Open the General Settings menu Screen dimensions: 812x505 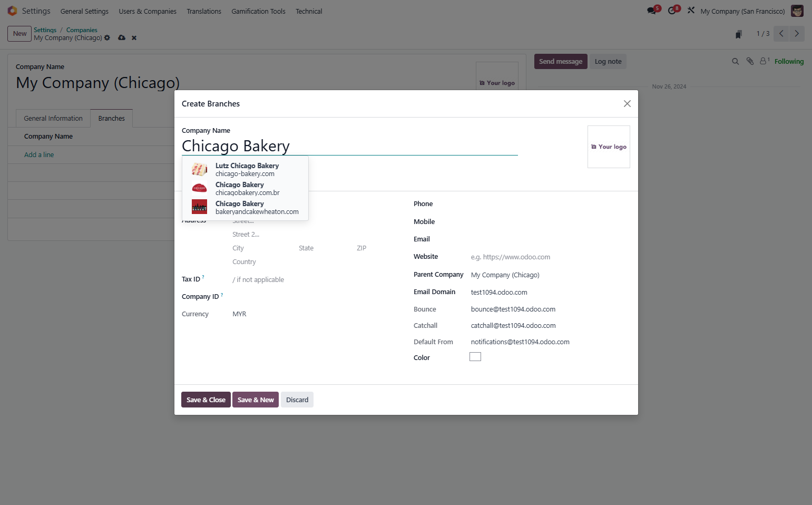click(84, 11)
